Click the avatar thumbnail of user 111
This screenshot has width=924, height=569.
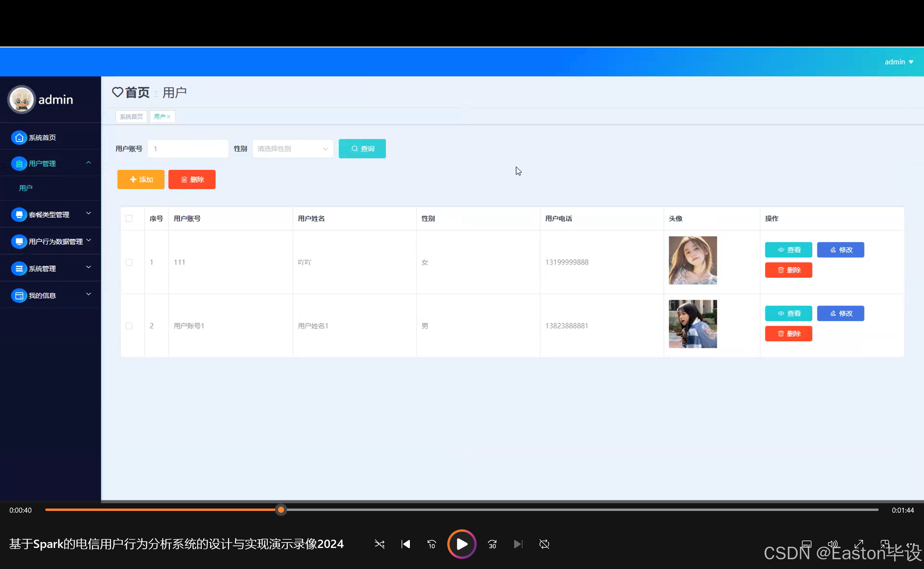point(693,260)
